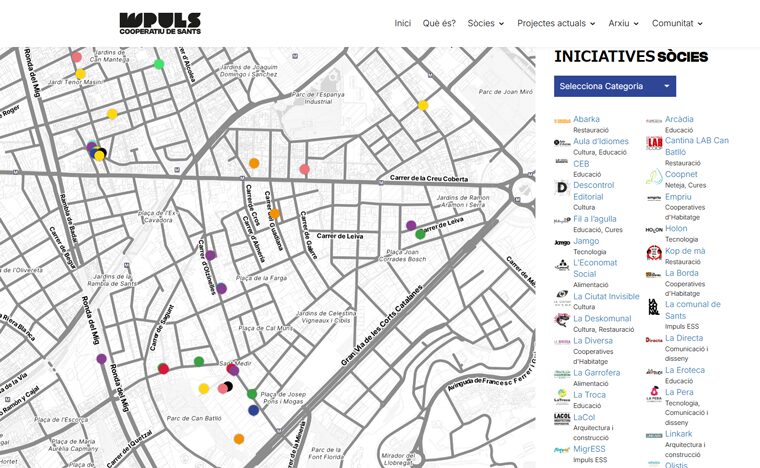Click blue marker near Plaça de Josep Pons
Screen dimensions: 760x468
(x=253, y=410)
